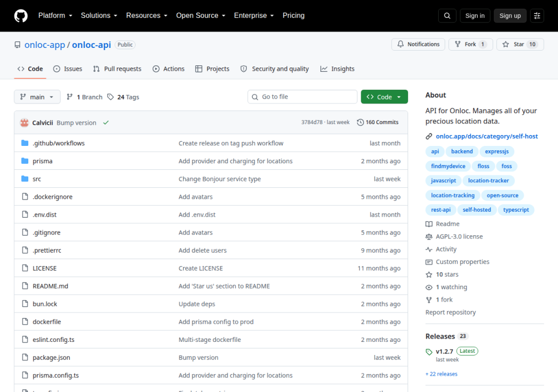Click the GitHub logo icon
Screen dimensions: 558x392
pyautogui.click(x=21, y=16)
